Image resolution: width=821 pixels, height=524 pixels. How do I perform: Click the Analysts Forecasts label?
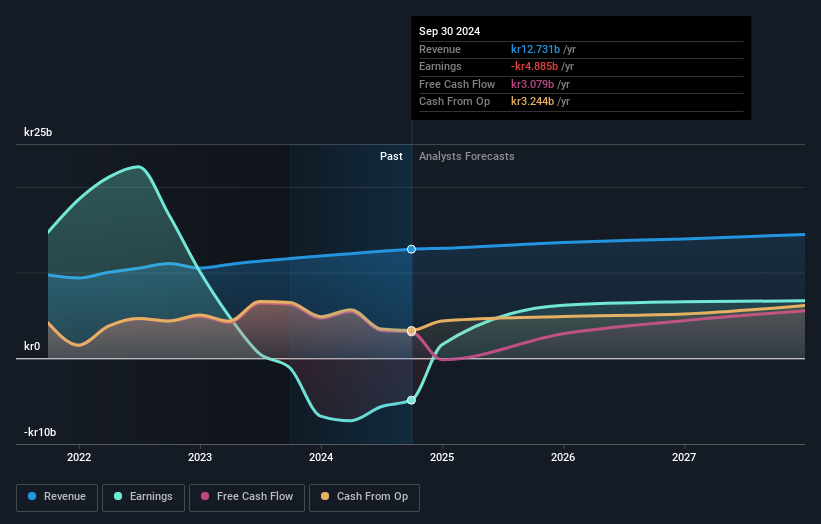click(x=467, y=157)
